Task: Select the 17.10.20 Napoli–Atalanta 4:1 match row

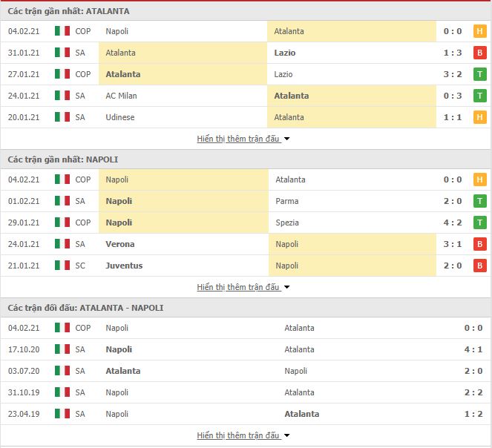Action: coord(246,349)
